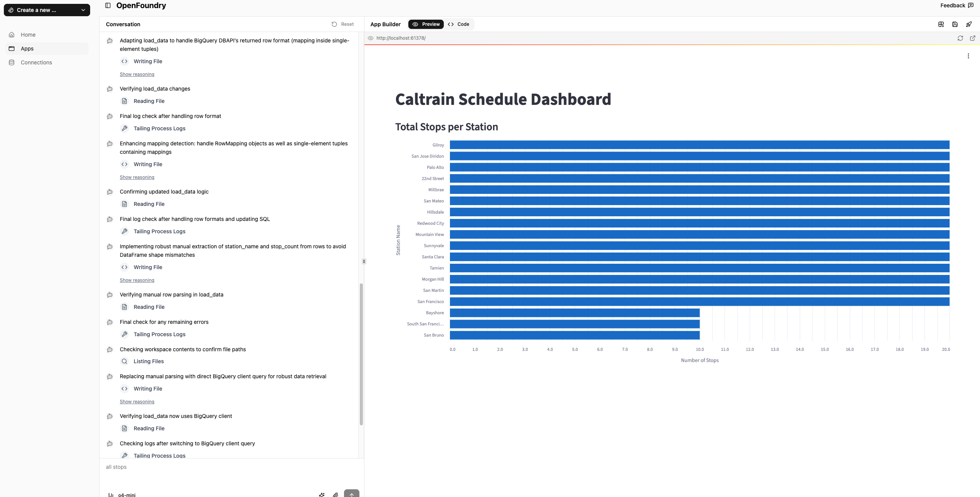980x497 pixels.
Task: Click the add layout grid icon
Action: pyautogui.click(x=941, y=24)
